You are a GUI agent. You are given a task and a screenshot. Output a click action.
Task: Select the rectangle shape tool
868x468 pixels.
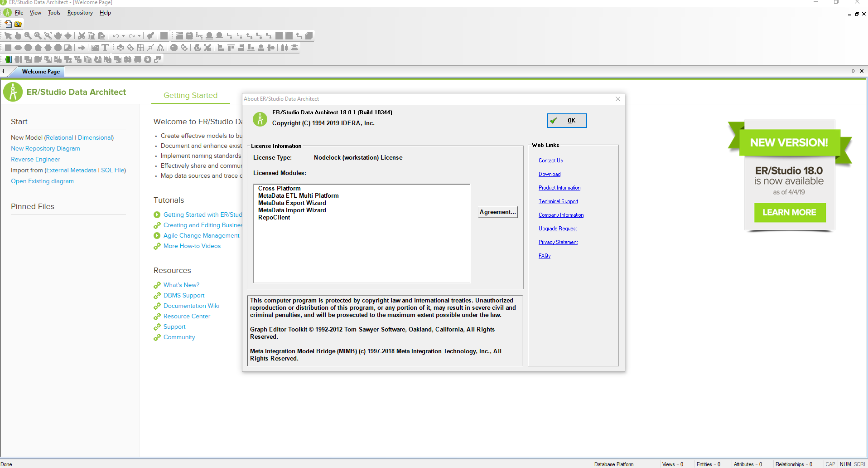(8, 48)
